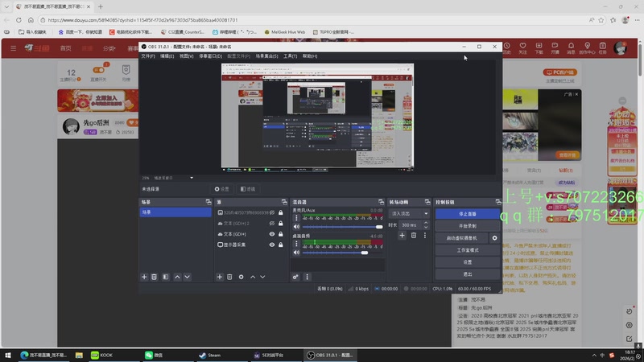Show hidden image source 32bfc405073f via eye
This screenshot has width=644, height=362.
(272, 212)
